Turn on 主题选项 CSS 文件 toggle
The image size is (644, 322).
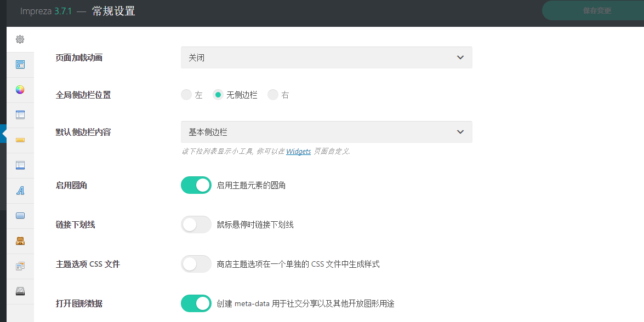click(x=196, y=264)
